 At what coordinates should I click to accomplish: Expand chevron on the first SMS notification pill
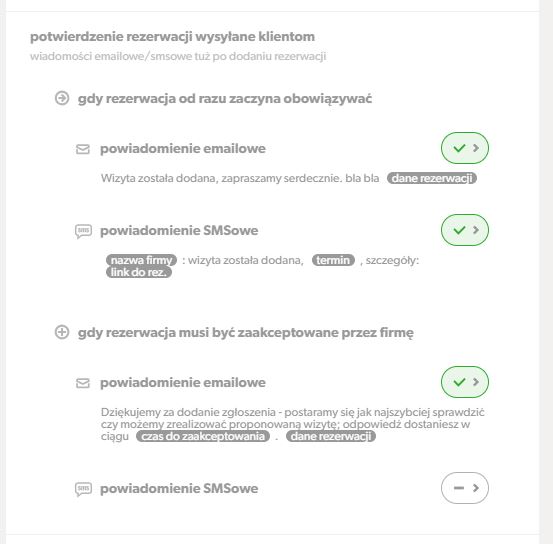(476, 230)
